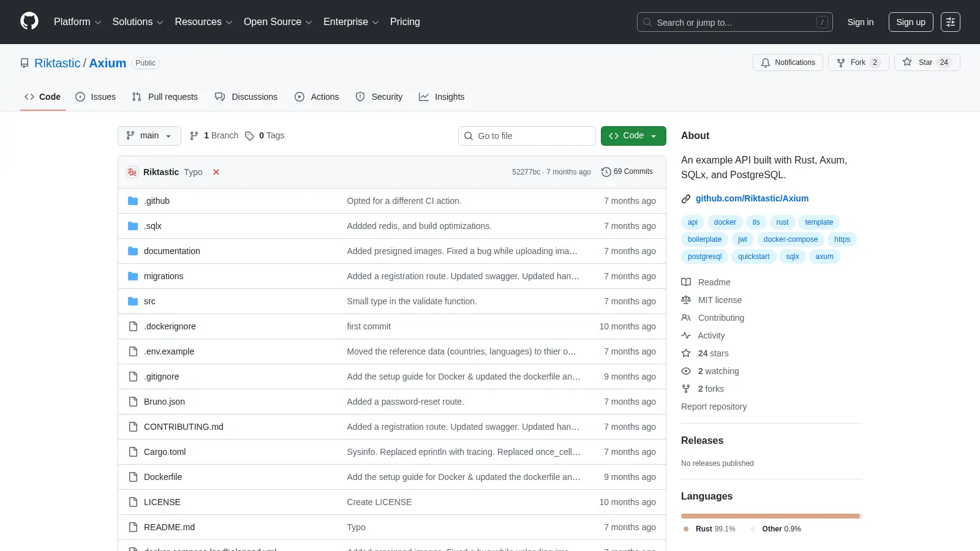Click the migrations folder icon
The image size is (980, 551).
(133, 276)
